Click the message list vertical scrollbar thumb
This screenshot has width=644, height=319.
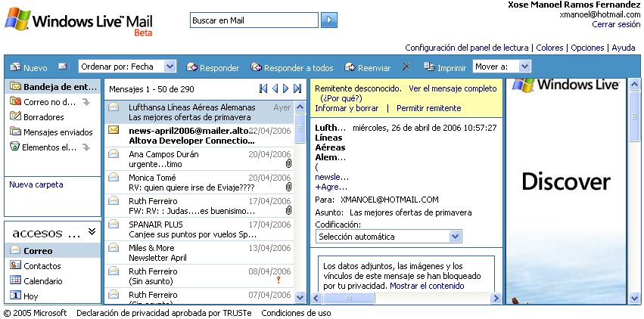[x=300, y=128]
